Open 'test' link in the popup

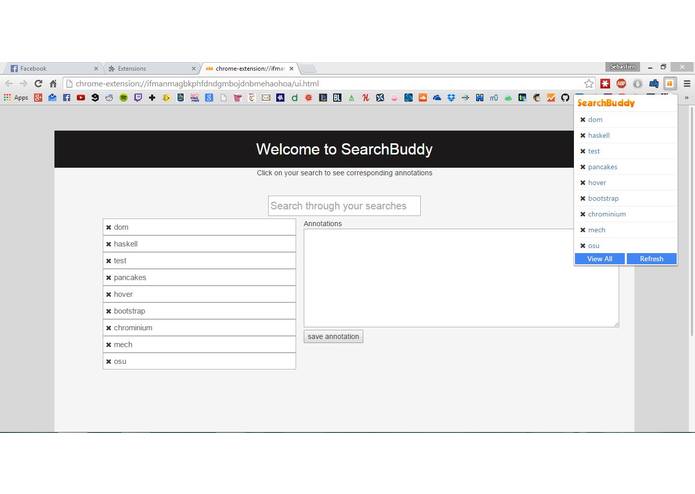(593, 151)
